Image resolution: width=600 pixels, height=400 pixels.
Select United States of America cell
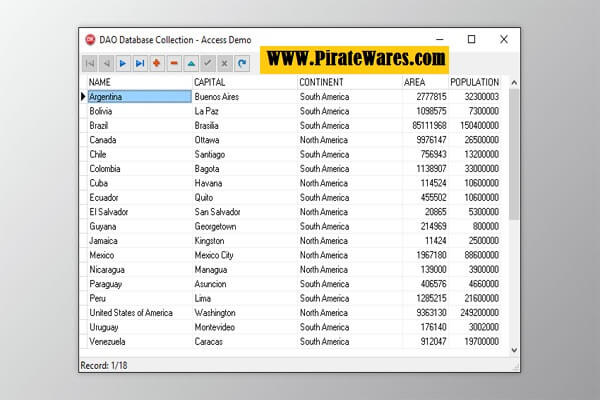click(140, 313)
